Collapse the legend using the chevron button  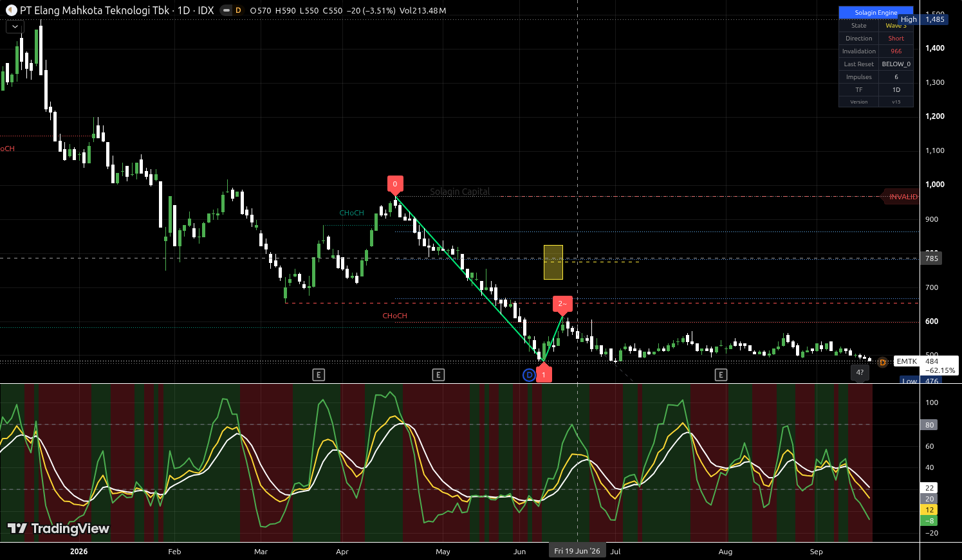(x=15, y=27)
